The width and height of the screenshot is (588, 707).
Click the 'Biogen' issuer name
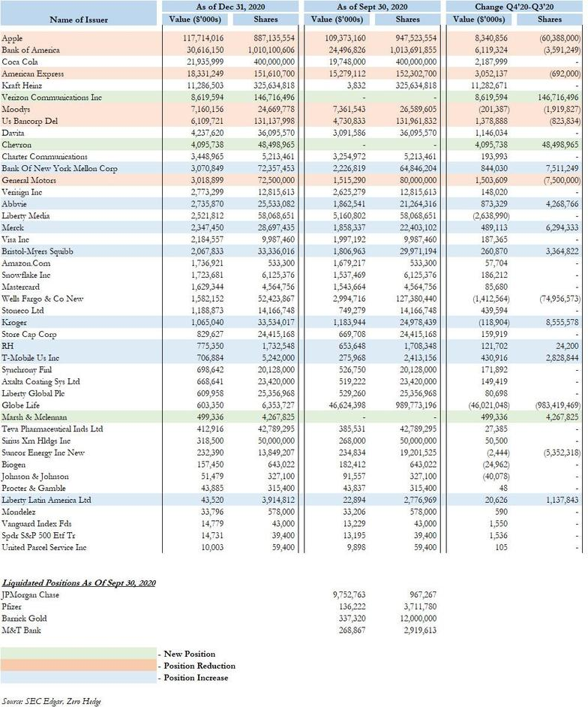(13, 465)
